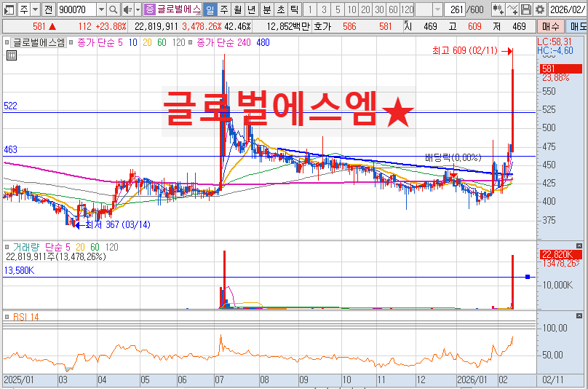This screenshot has height=389, width=588.
Task: Click square marker before RSI 14 legend
Action: 7,317
